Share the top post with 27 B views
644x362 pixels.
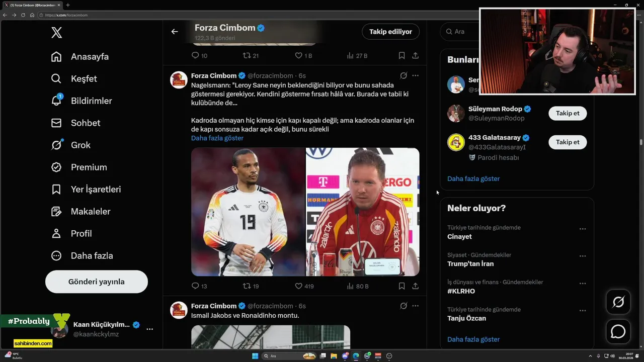(415, 56)
